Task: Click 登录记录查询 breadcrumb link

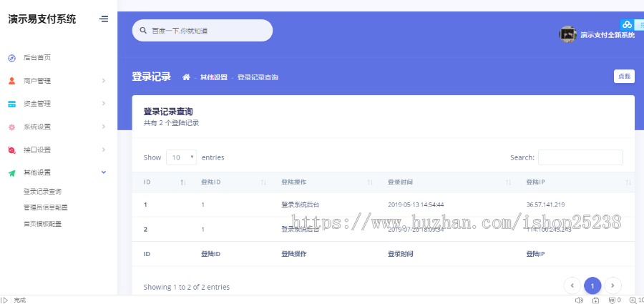Action: [258, 77]
